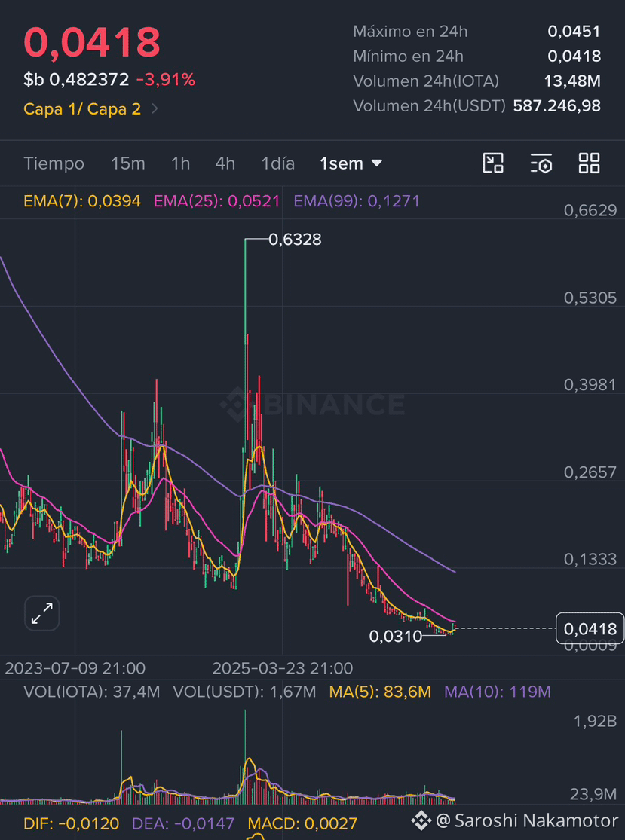The width and height of the screenshot is (625, 840).
Task: Tap the $b 0,482372 converted price
Action: pos(76,80)
